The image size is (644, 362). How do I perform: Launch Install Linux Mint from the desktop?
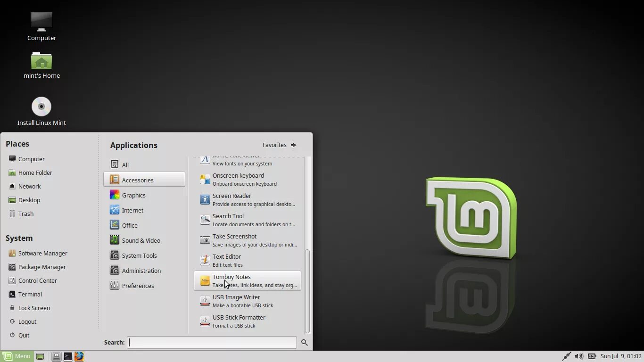(x=41, y=111)
